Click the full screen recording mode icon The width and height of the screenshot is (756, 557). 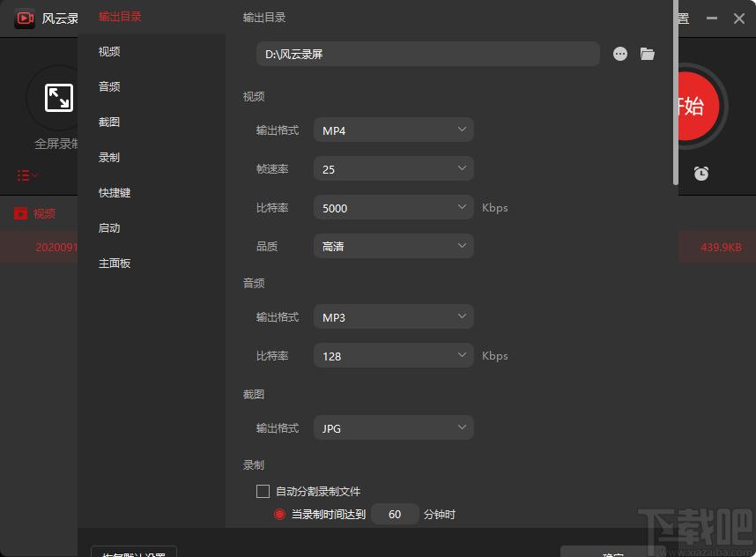point(59,98)
